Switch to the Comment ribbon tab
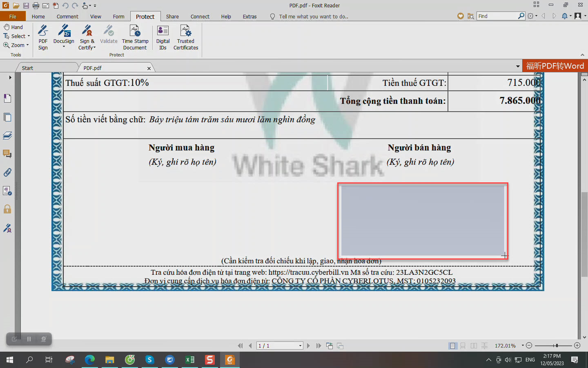Image resolution: width=588 pixels, height=368 pixels. pyautogui.click(x=67, y=17)
